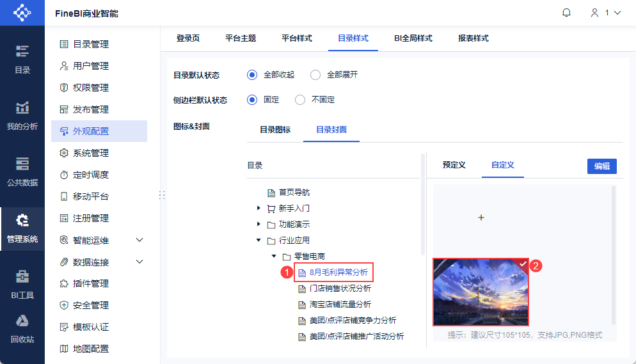This screenshot has width=636, height=364.
Task: Switch to the 自定义 cover tab
Action: coord(503,165)
